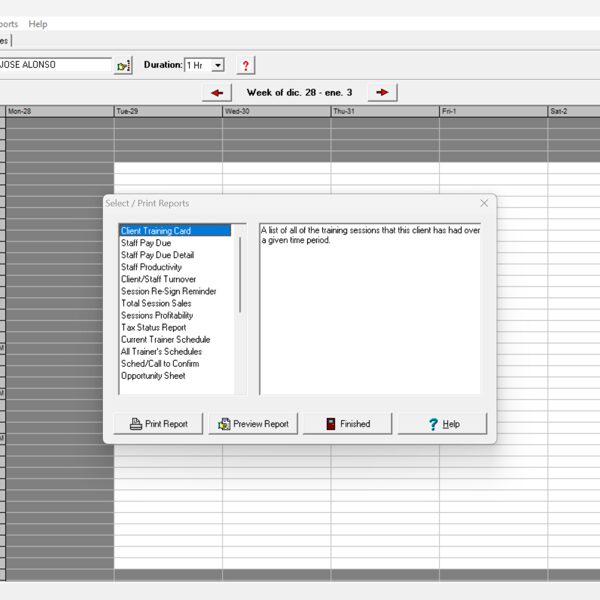Select Tax Status Report entry
The width and height of the screenshot is (600, 600).
click(x=153, y=327)
